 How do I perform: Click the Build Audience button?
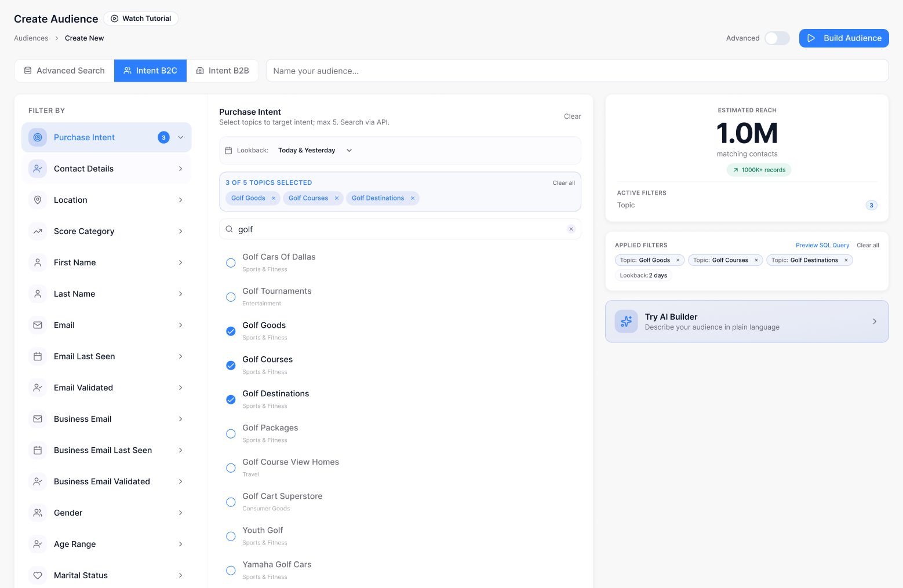tap(844, 38)
